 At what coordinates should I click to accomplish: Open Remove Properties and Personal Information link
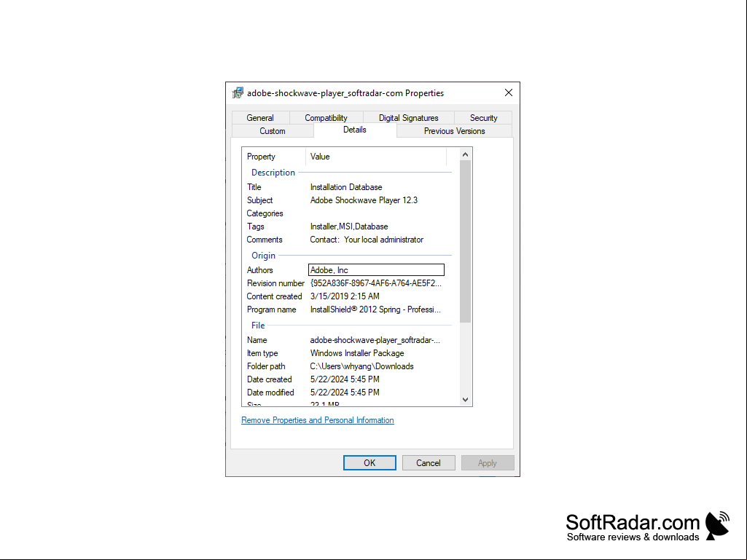click(x=317, y=420)
